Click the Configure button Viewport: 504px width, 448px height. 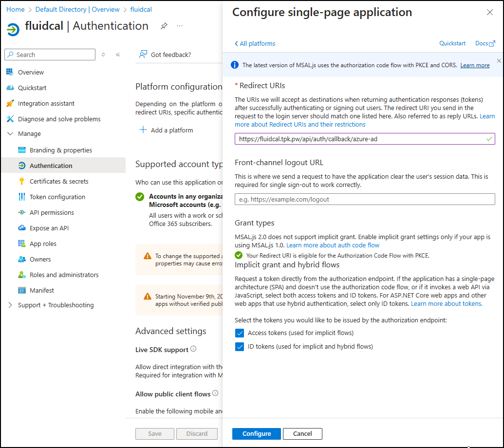coord(257,433)
